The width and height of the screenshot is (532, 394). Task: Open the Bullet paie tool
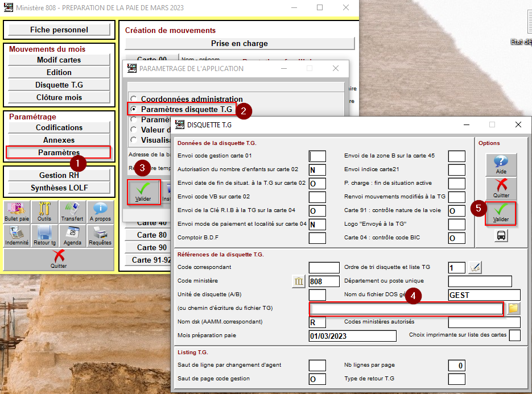[17, 211]
